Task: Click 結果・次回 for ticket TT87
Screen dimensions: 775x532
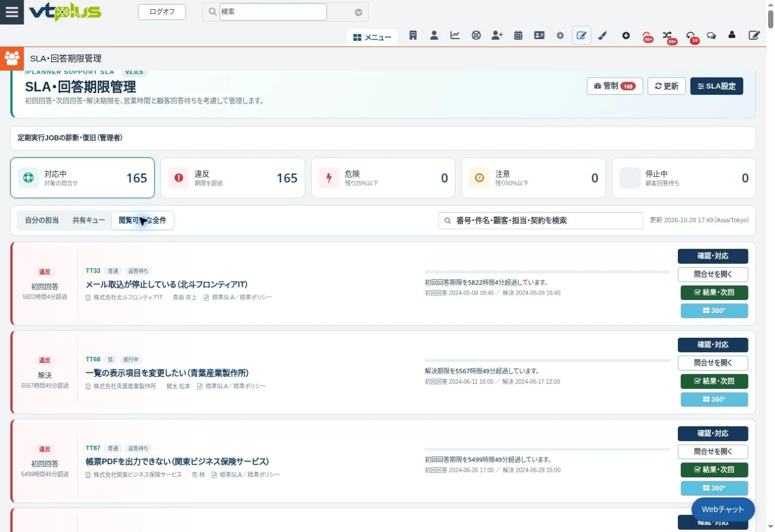Action: click(714, 470)
